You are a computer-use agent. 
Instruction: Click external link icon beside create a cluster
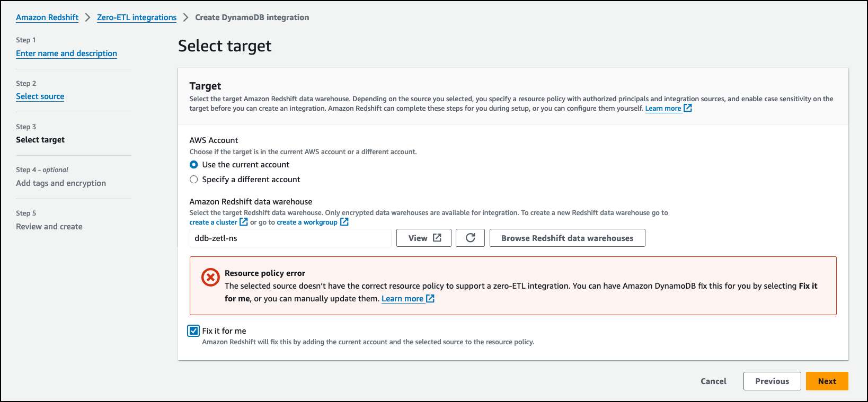pyautogui.click(x=244, y=222)
